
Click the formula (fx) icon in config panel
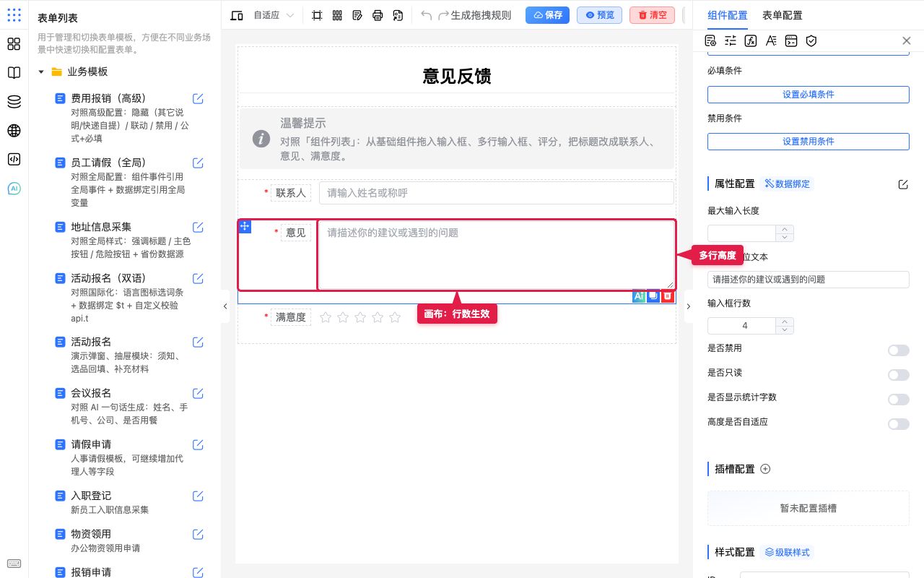(x=751, y=41)
